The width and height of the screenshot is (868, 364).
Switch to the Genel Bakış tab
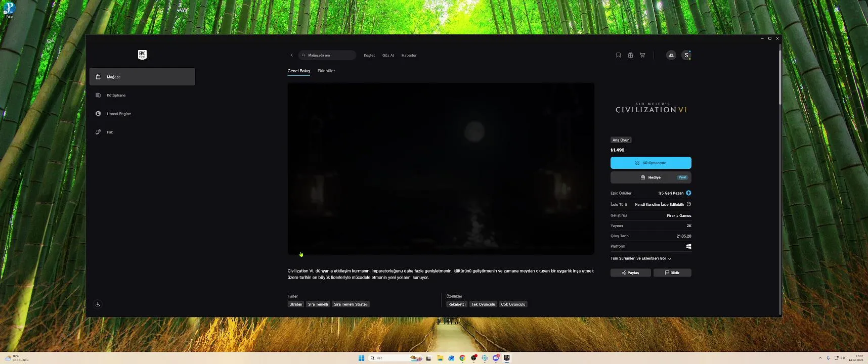(298, 71)
